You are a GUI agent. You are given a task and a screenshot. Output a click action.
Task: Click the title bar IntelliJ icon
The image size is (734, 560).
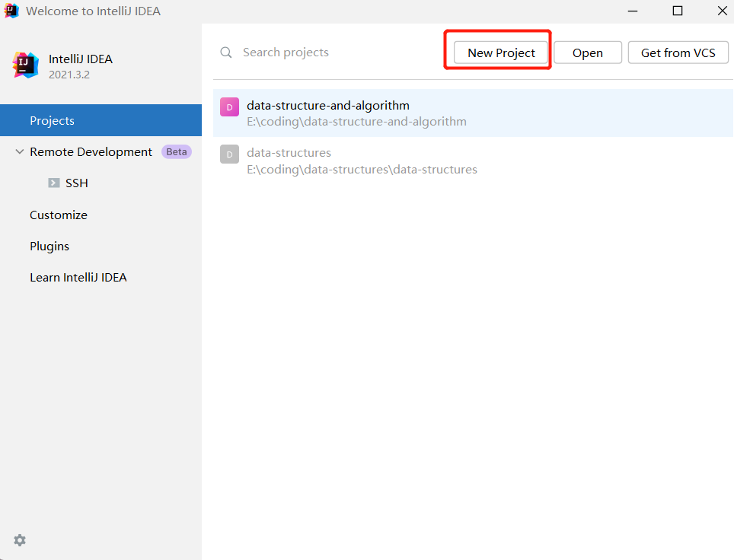click(x=11, y=11)
